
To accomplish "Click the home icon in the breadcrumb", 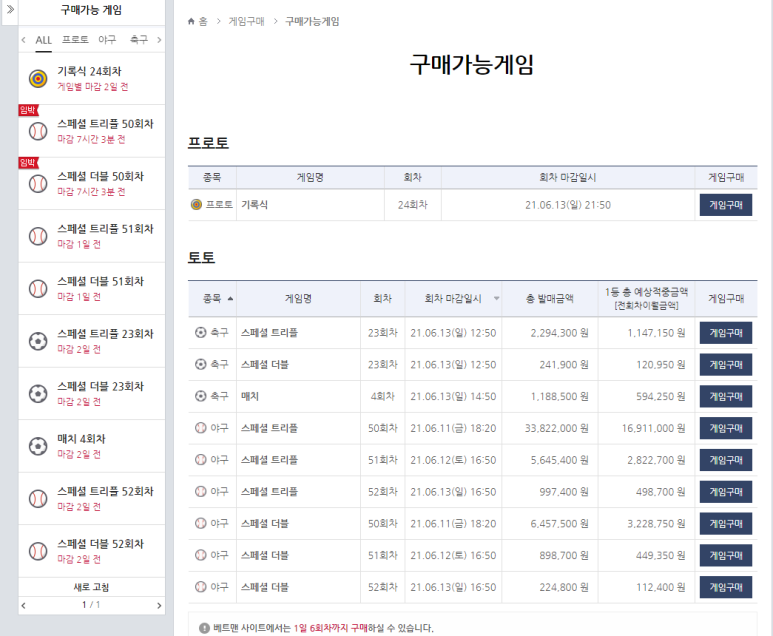I will (191, 21).
